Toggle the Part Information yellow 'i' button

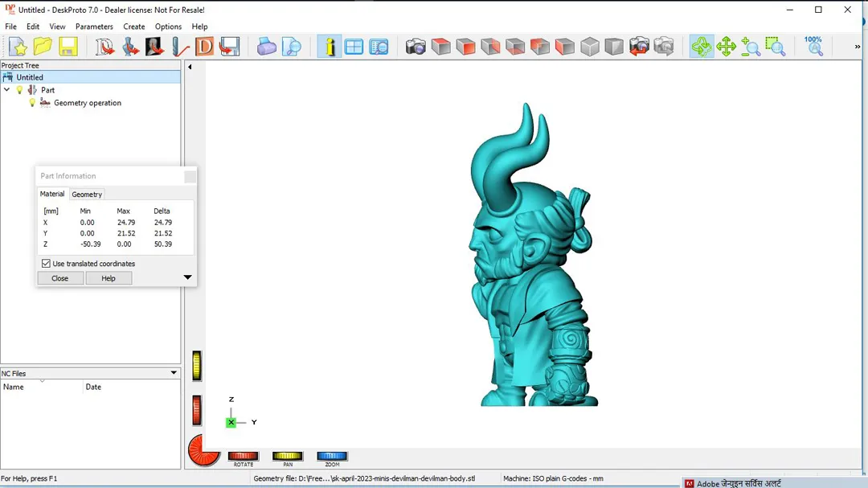point(330,47)
